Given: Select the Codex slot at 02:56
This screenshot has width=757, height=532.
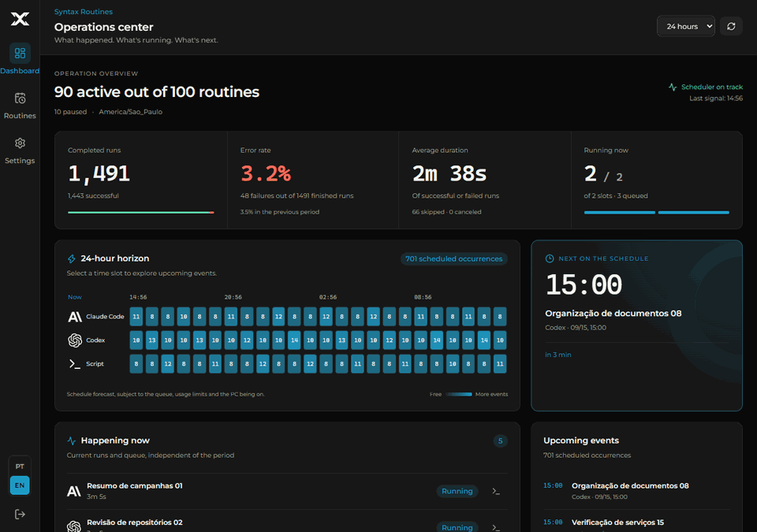Looking at the screenshot, I should pos(326,340).
